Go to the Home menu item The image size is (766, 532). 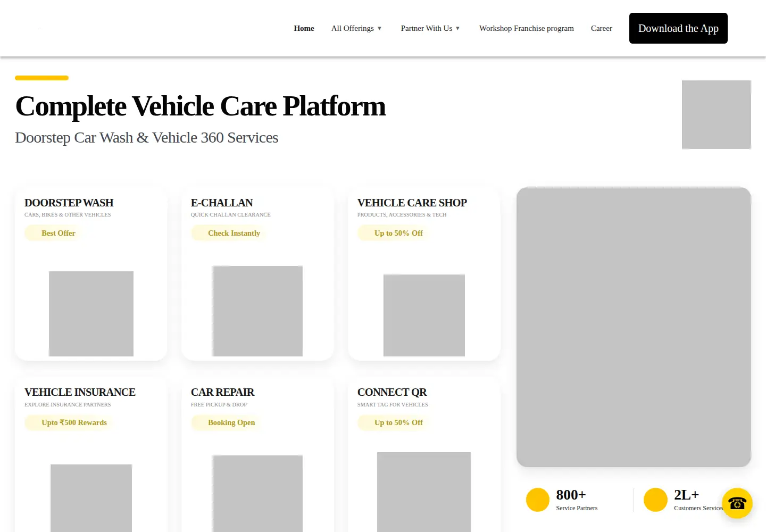click(x=304, y=28)
